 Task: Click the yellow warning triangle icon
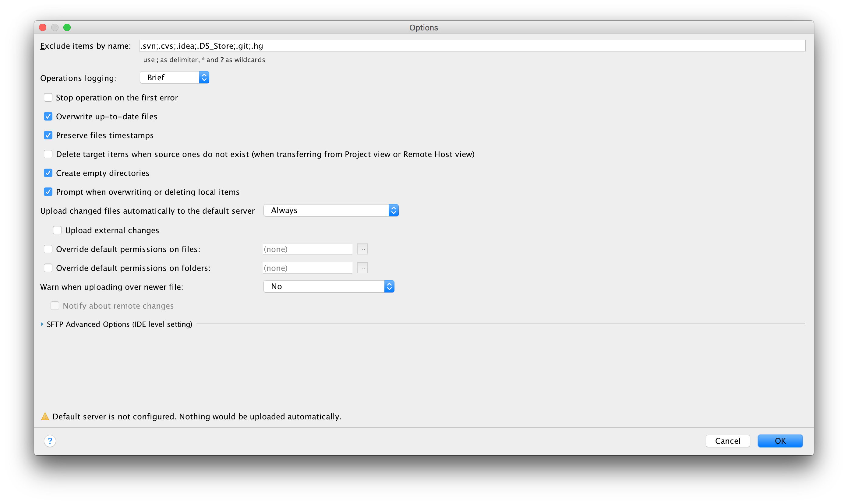click(45, 416)
